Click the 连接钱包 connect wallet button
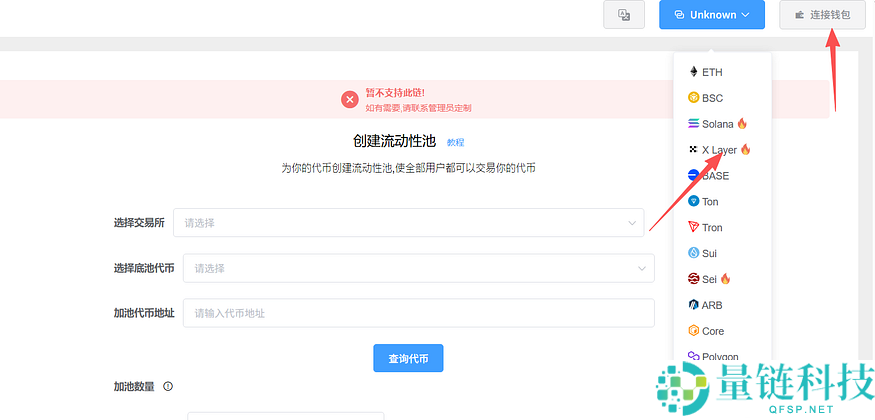The image size is (875, 420). click(822, 15)
